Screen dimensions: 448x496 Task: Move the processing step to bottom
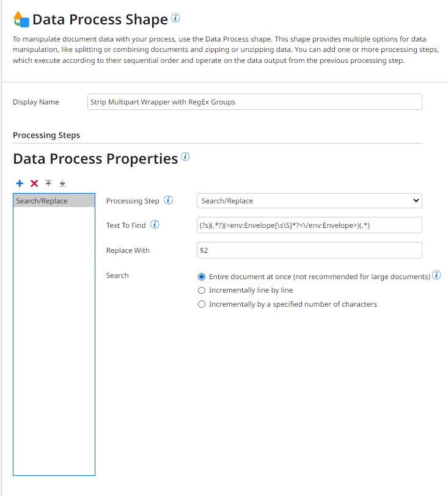(62, 183)
